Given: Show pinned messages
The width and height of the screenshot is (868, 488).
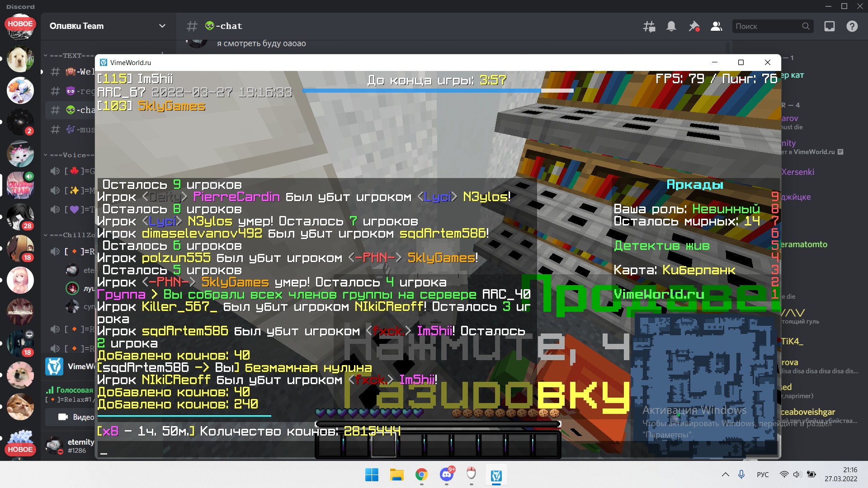Looking at the screenshot, I should tap(693, 26).
